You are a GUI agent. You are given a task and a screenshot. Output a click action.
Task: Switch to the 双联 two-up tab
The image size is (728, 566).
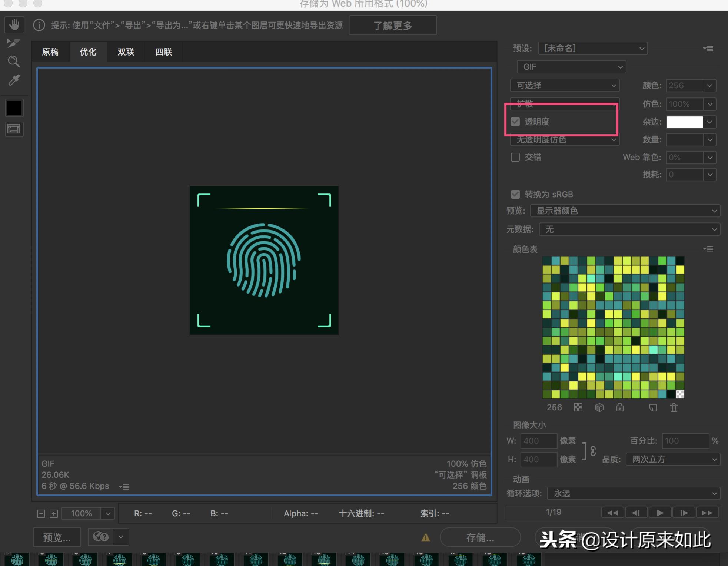click(x=126, y=52)
